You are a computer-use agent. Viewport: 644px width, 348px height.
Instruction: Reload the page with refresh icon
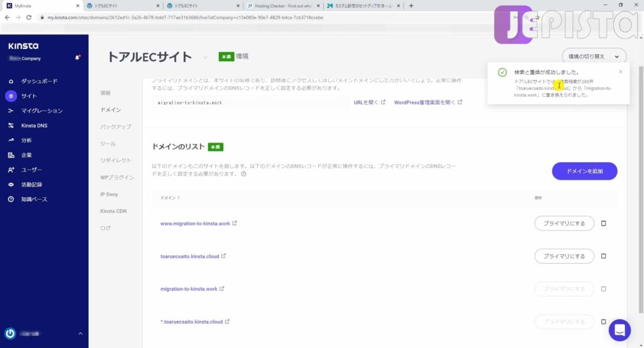tap(29, 18)
